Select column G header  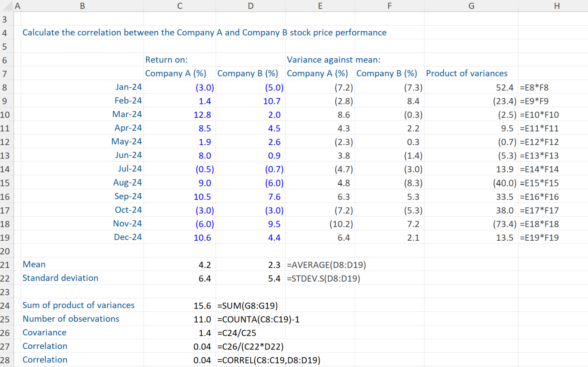pyautogui.click(x=471, y=6)
